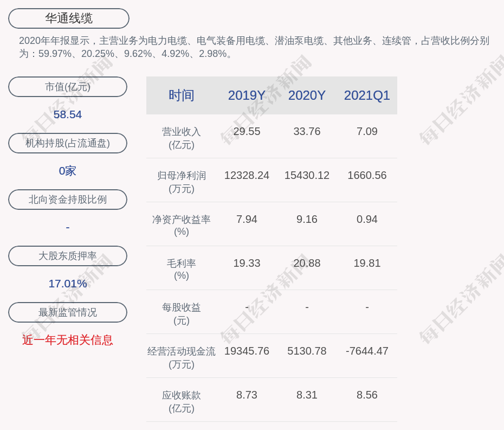
Task: Click the 华通线缆 company name pill
Action: (x=69, y=18)
